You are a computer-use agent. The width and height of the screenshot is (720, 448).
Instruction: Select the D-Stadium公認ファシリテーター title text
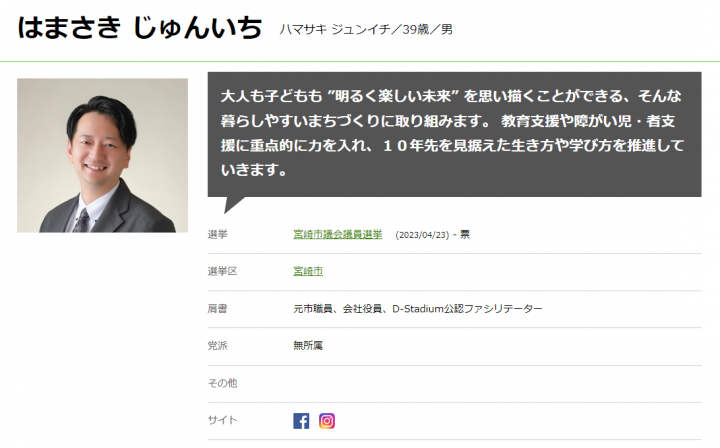click(467, 309)
